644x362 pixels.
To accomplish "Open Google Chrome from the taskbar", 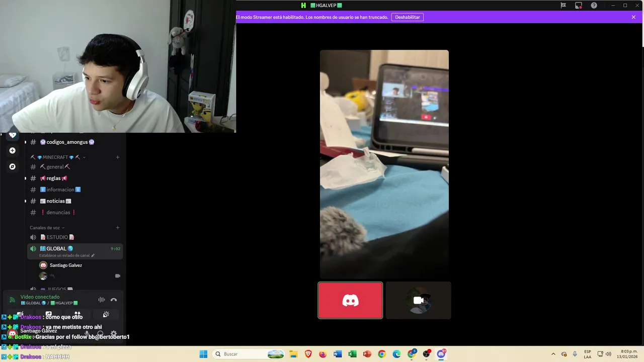I will tap(382, 354).
